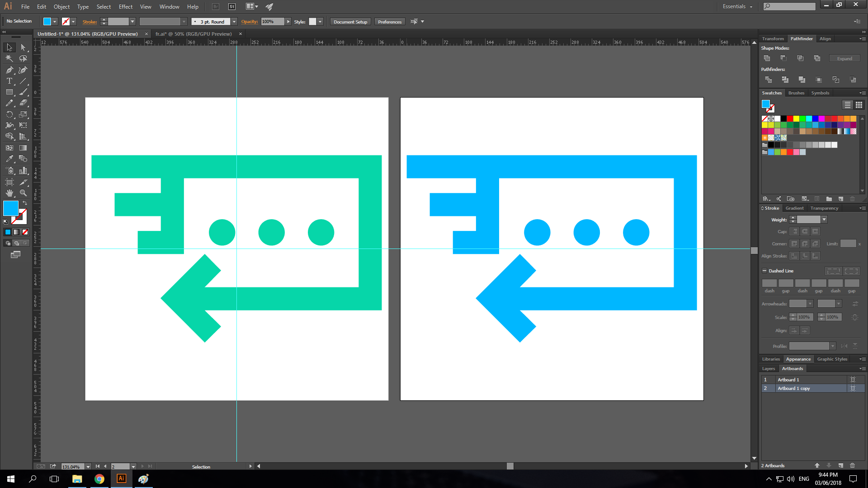Activate the Zoom tool

[x=23, y=193]
